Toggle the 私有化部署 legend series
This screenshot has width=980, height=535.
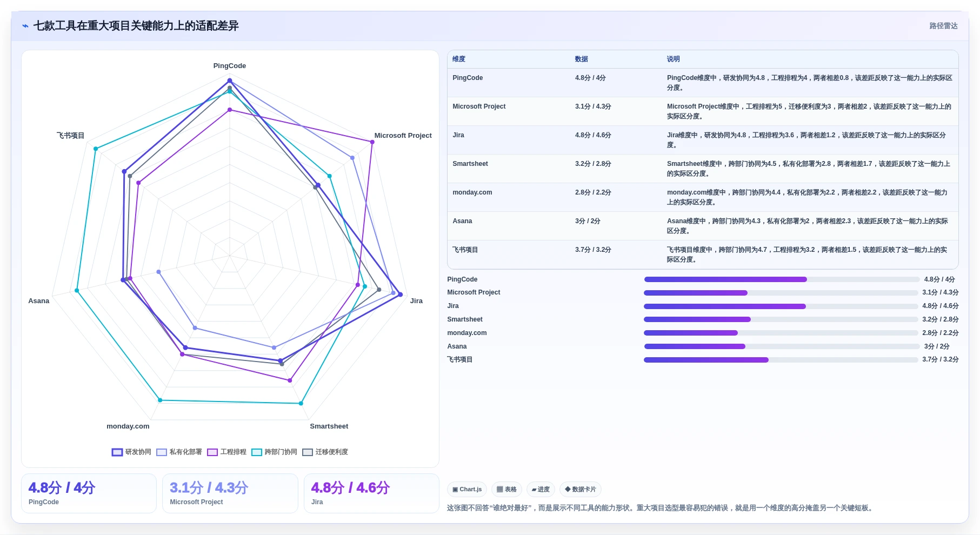click(x=179, y=452)
